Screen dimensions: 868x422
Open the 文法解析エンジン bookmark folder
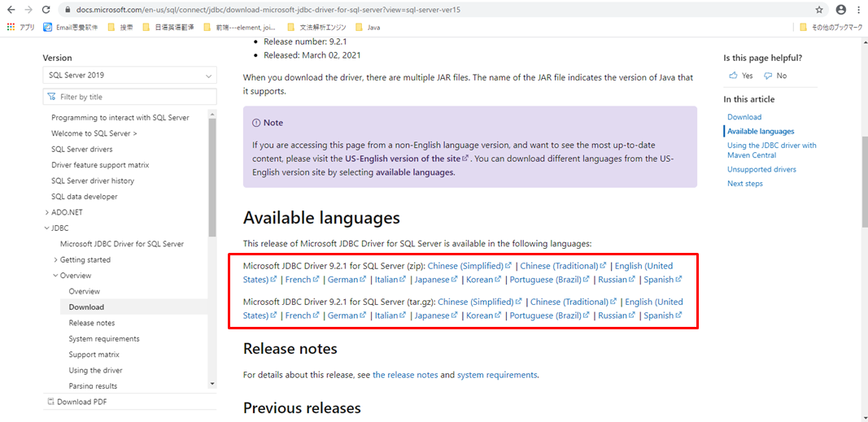pos(318,27)
